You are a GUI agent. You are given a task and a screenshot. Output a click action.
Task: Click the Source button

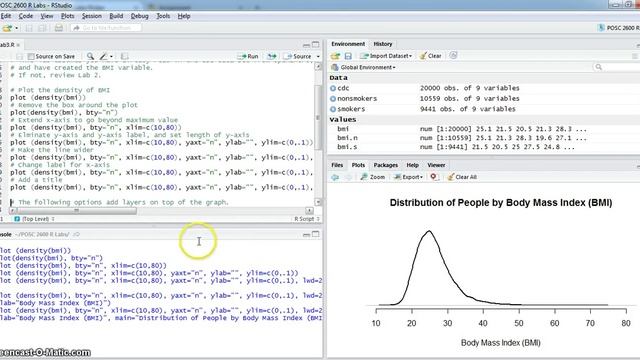tap(299, 56)
